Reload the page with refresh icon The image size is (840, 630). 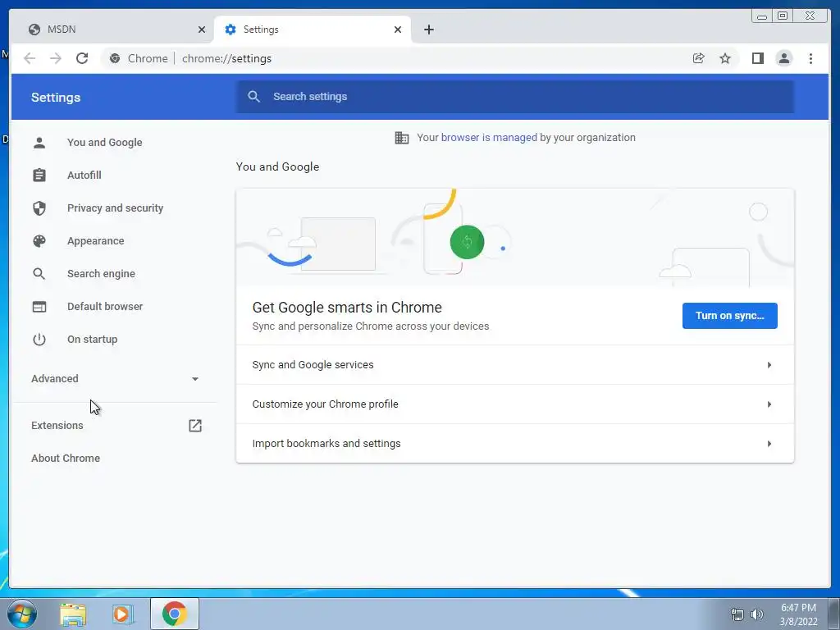tap(82, 58)
